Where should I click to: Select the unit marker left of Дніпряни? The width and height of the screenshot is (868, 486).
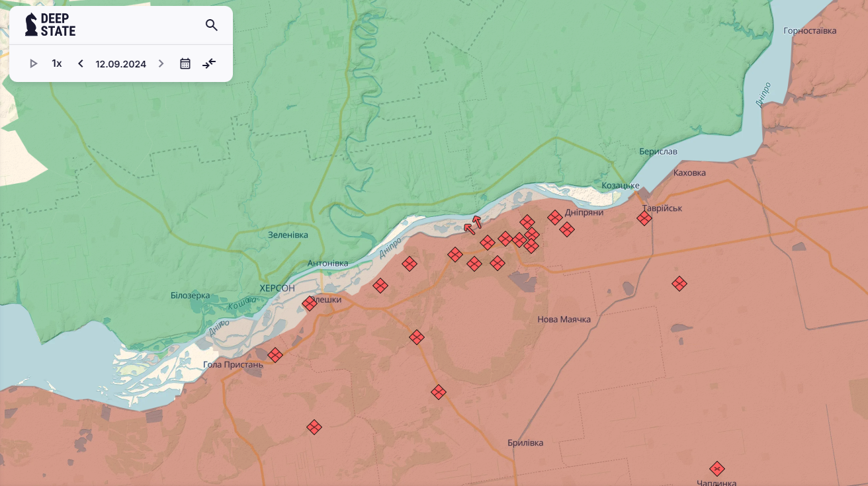[555, 218]
